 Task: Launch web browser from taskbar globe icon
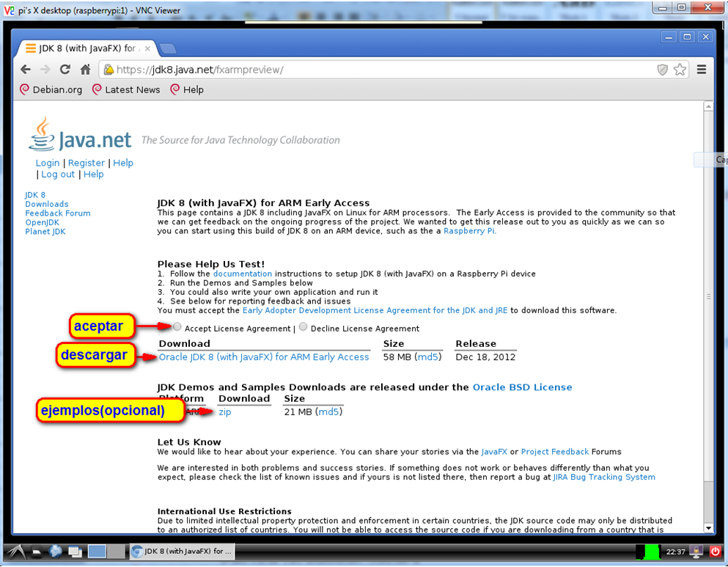55,551
